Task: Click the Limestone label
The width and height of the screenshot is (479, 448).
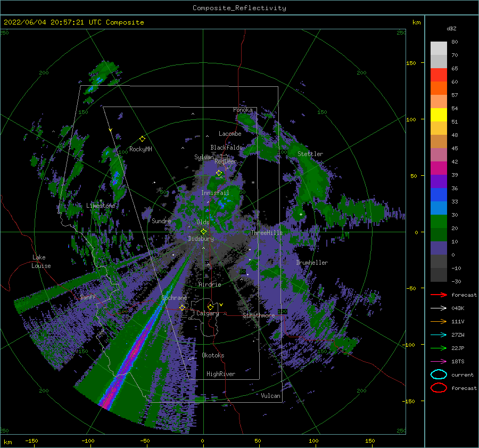Action: pyautogui.click(x=101, y=206)
